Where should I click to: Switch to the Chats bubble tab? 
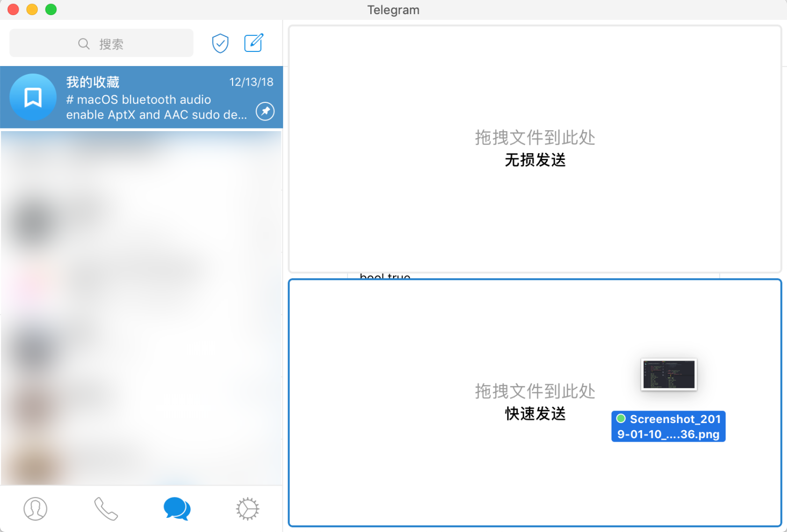tap(177, 509)
